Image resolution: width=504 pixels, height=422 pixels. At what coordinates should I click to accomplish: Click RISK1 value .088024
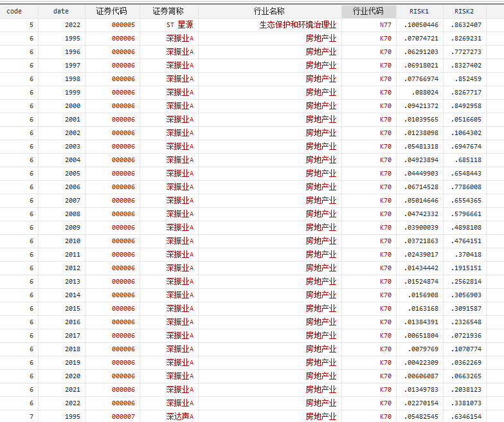point(425,92)
